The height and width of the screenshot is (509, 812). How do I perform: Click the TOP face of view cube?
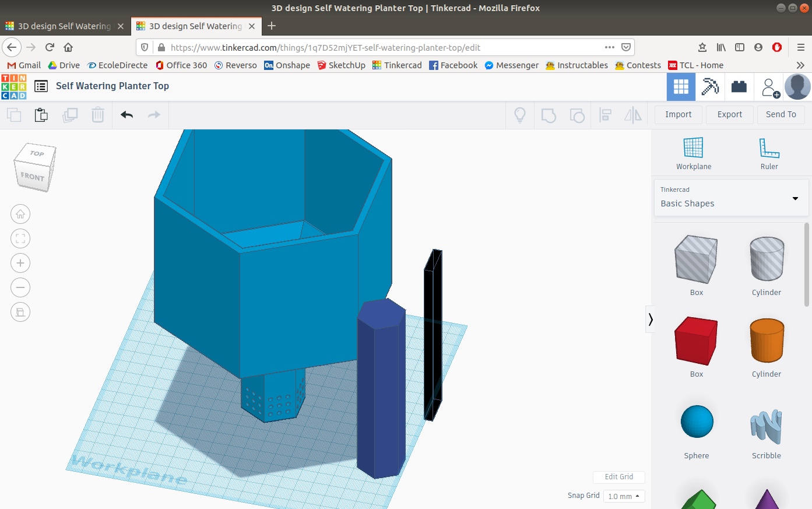click(37, 153)
